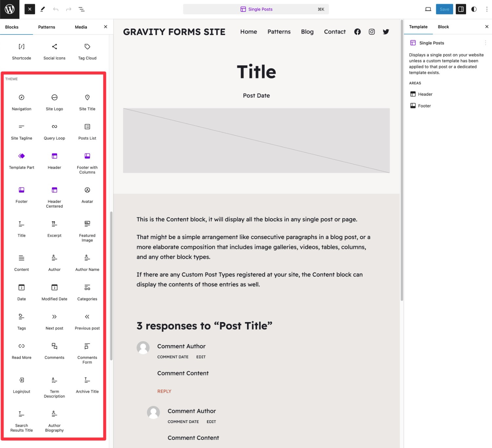Select the large Title block in the canvas
This screenshot has width=492, height=448.
click(256, 72)
